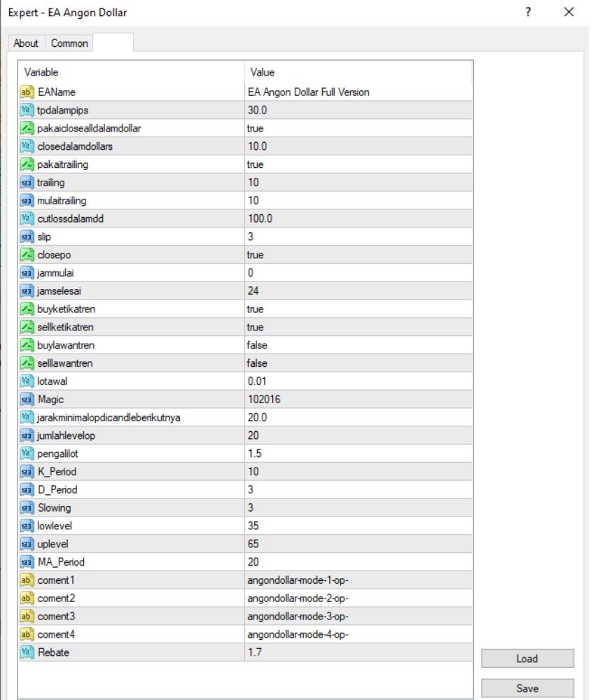Click the double-type icon next to tpdalampips
591x700 pixels.
27,110
